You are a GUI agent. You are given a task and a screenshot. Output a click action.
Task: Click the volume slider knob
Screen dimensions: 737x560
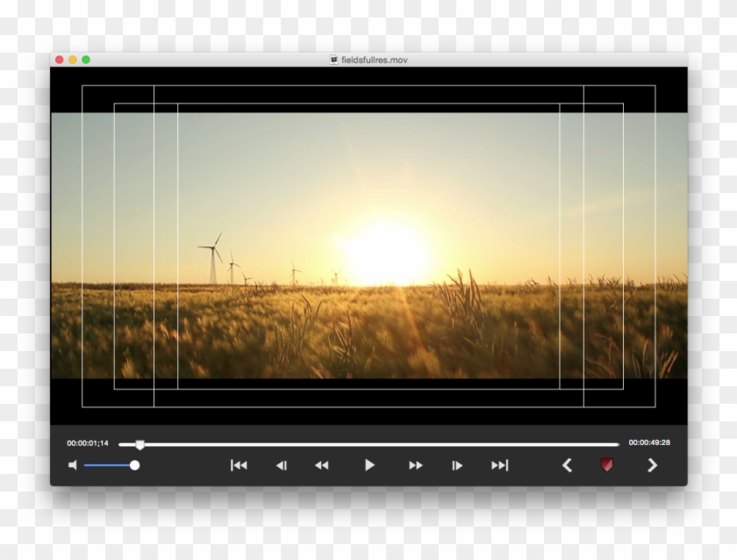tap(136, 465)
